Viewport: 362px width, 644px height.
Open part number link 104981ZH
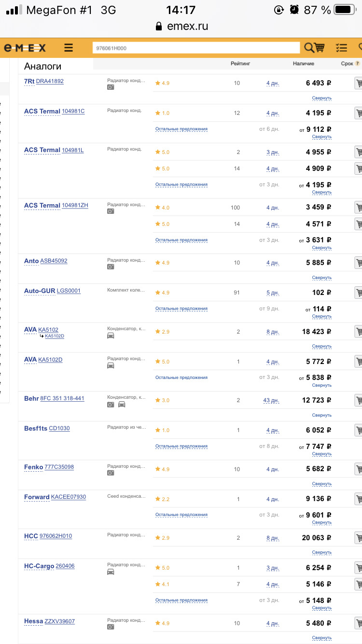pyautogui.click(x=75, y=206)
